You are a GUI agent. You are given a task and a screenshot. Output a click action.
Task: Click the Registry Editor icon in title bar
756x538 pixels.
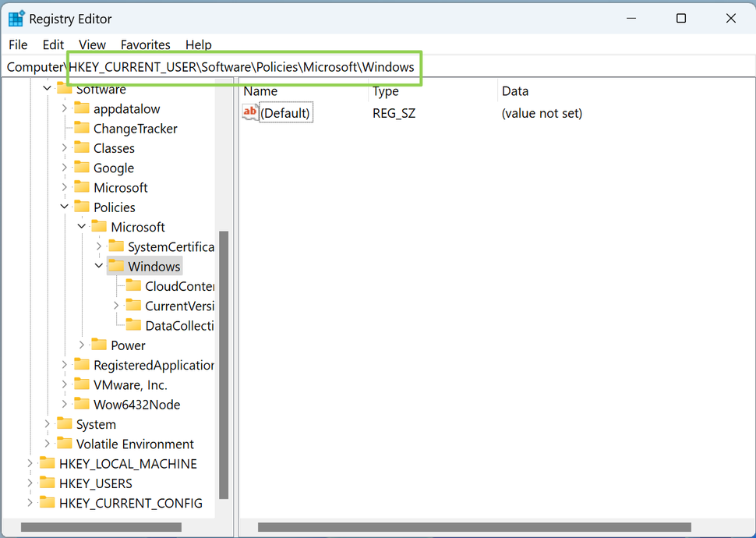[x=17, y=18]
